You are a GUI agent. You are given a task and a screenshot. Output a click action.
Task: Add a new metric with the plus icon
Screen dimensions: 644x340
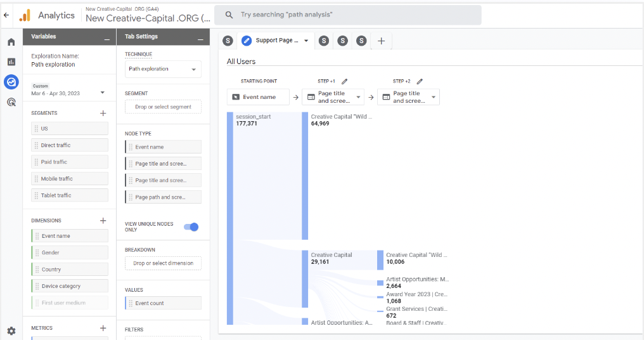point(103,328)
